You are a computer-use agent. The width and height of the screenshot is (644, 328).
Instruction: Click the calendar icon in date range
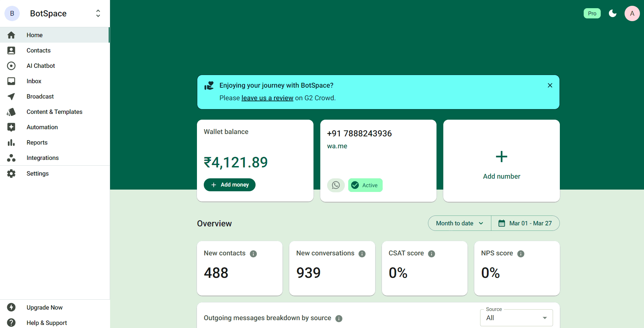point(502,223)
